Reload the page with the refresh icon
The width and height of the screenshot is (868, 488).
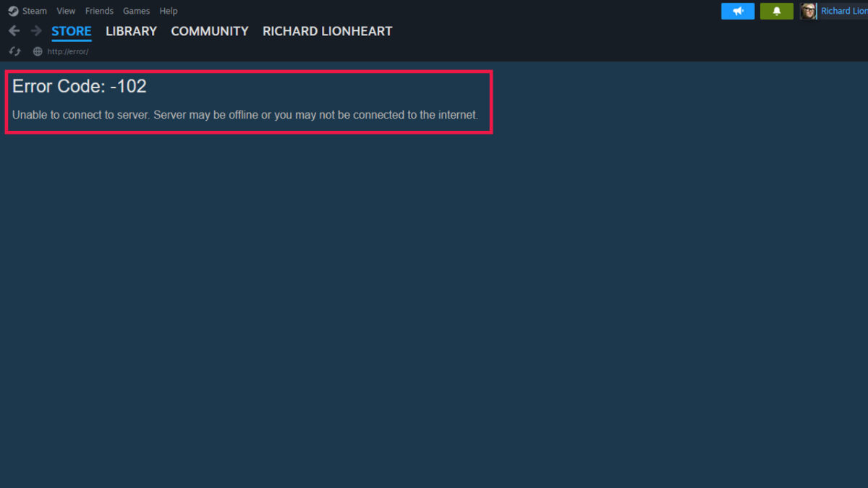(x=14, y=51)
